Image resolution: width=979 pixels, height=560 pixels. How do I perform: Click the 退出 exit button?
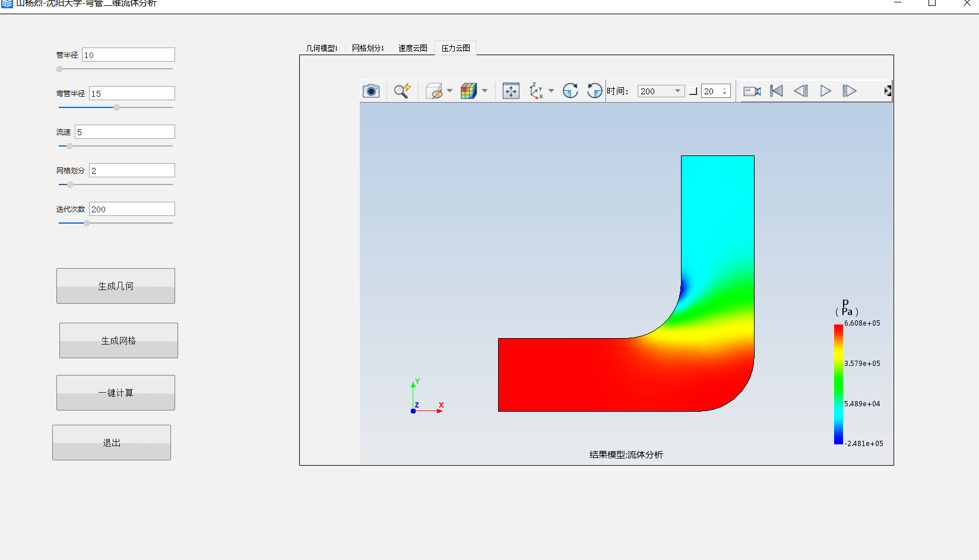click(112, 443)
